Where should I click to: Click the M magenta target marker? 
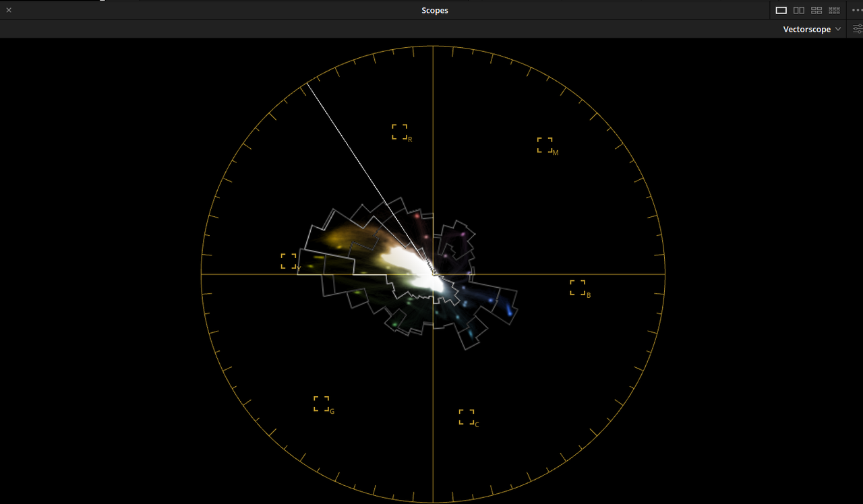coord(546,145)
